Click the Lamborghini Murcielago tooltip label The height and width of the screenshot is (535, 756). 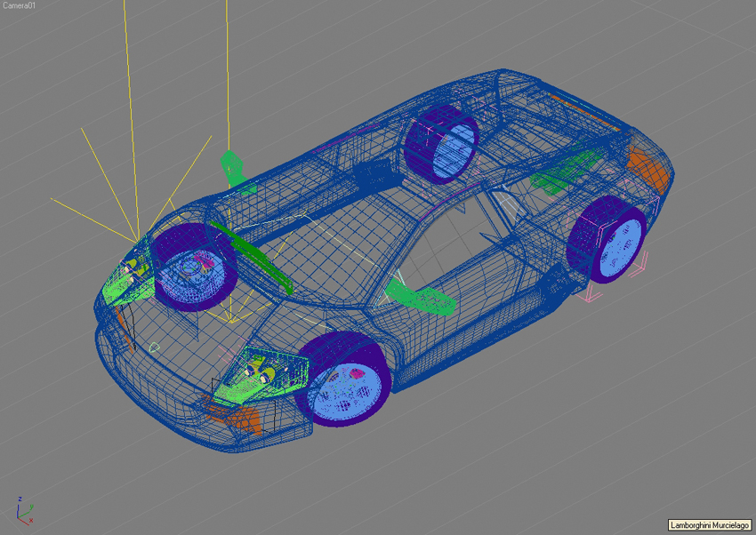(x=710, y=525)
